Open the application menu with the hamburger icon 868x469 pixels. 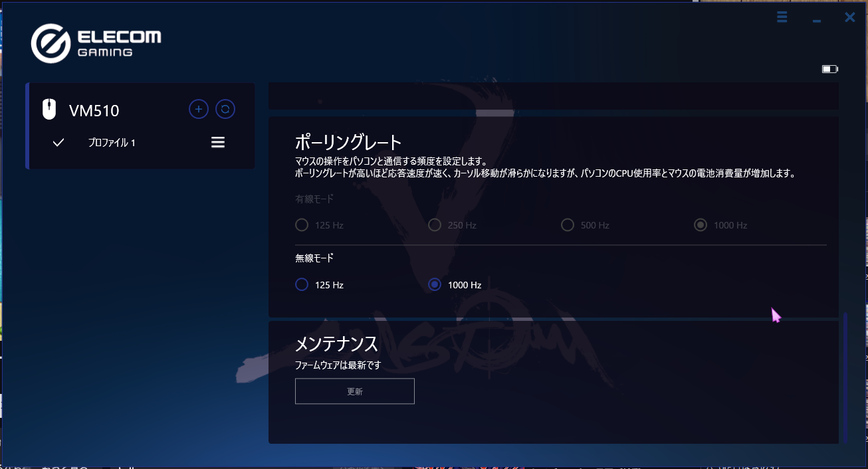pyautogui.click(x=782, y=17)
